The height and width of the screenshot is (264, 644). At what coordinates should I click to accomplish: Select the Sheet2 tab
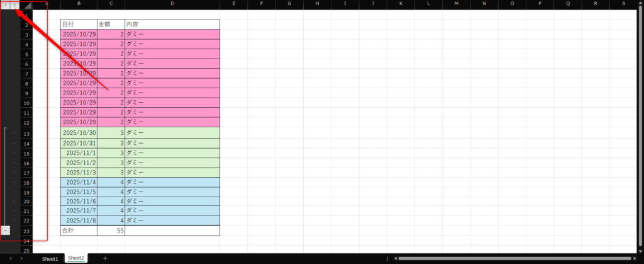(75, 258)
